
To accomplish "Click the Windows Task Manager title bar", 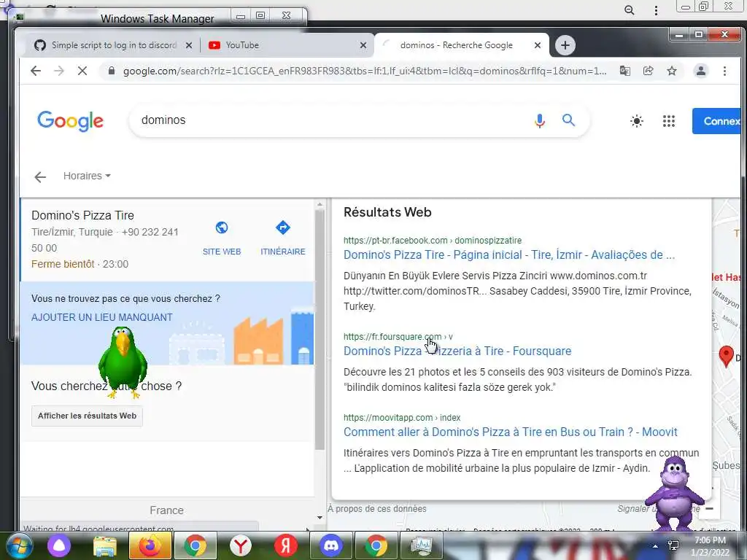I will 158,19.
